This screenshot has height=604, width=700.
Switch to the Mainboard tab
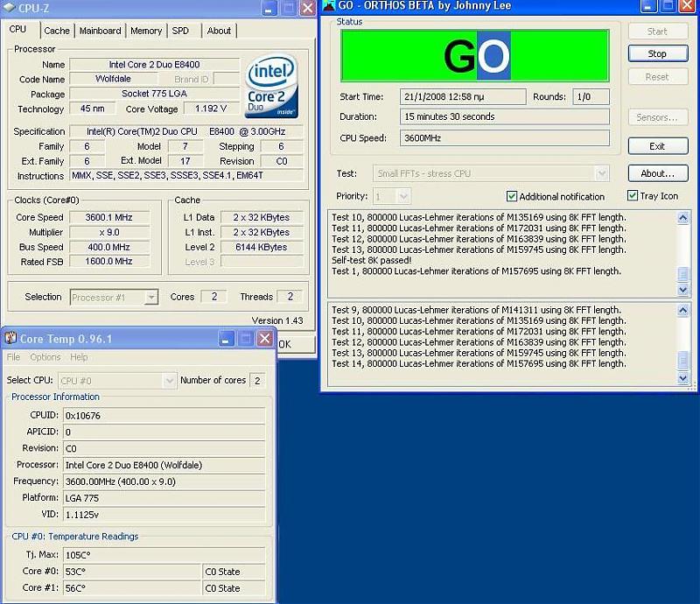pos(100,31)
